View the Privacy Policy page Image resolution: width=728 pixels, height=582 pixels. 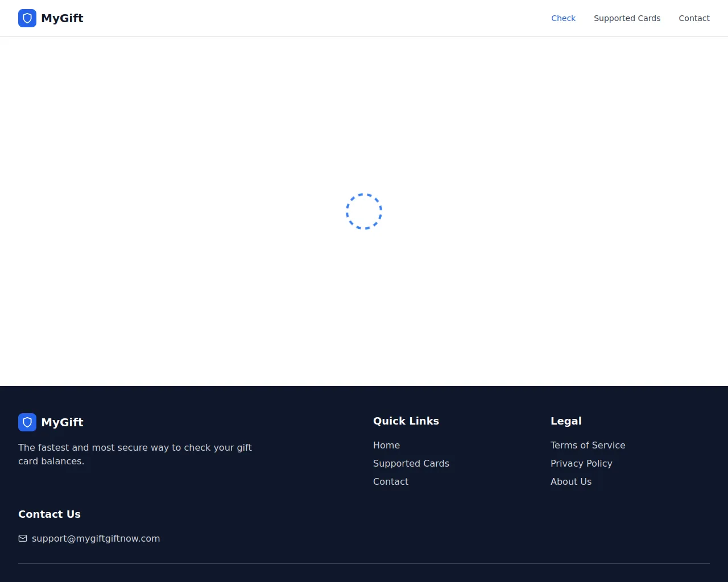[581, 463]
